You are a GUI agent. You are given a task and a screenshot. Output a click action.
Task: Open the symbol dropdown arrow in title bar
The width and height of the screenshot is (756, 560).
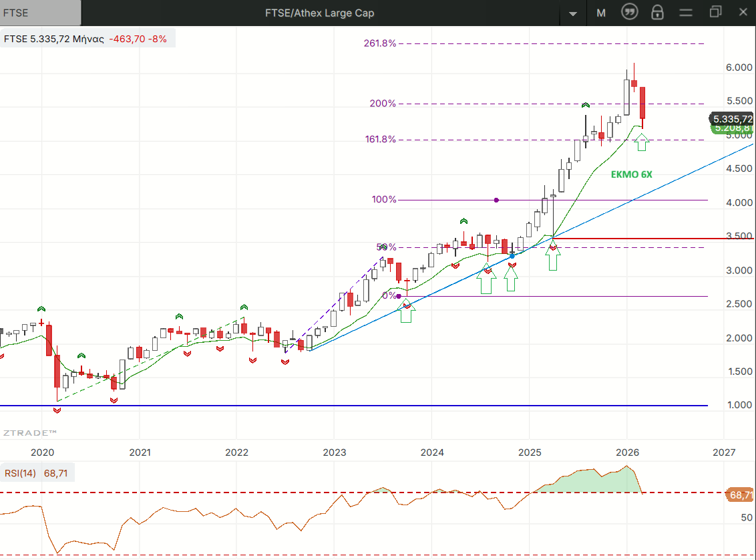pos(572,13)
